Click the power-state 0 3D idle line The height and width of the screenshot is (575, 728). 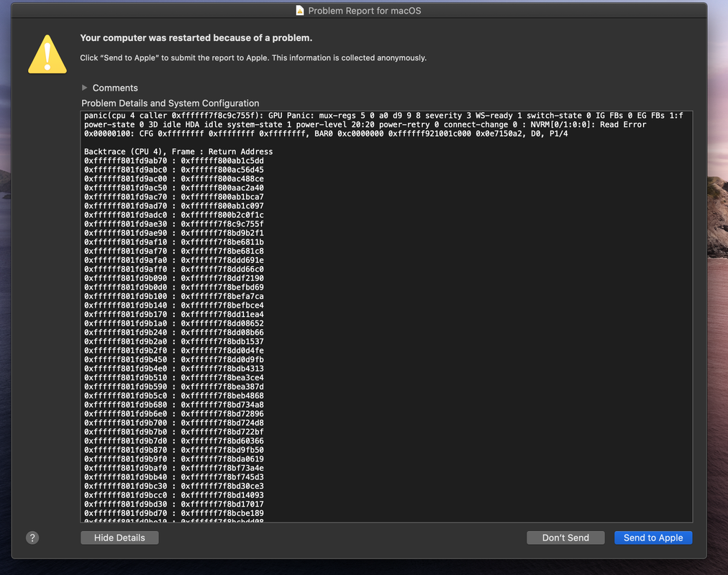point(365,124)
